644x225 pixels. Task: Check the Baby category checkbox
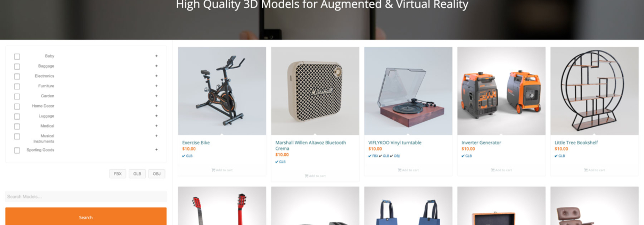pos(17,56)
